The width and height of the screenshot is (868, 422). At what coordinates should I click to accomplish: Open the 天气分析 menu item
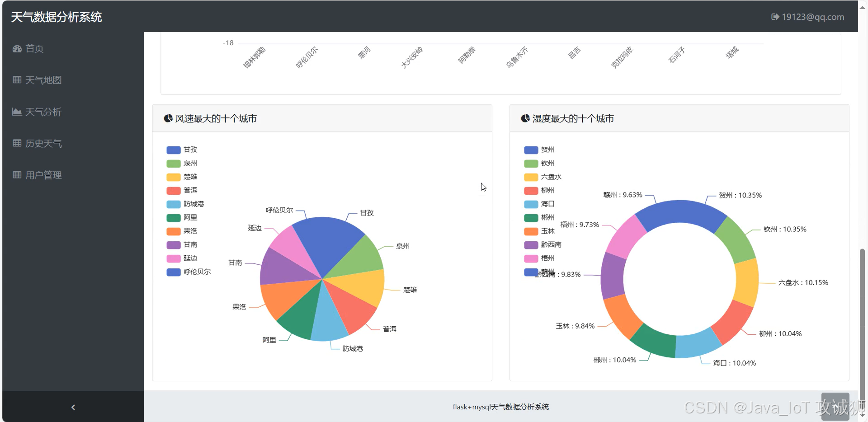pos(43,112)
